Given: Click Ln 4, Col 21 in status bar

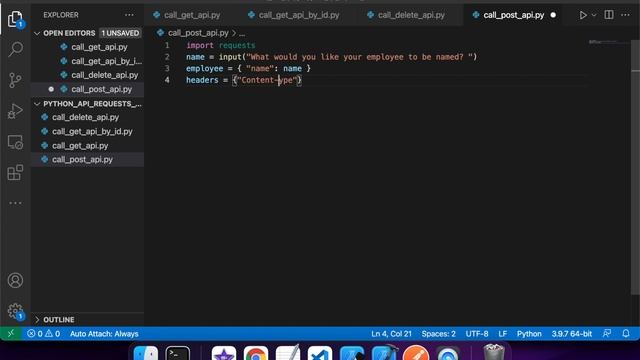Looking at the screenshot, I should click(391, 333).
